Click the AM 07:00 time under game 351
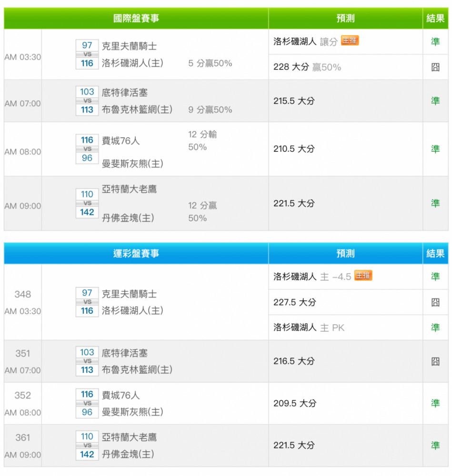The height and width of the screenshot is (476, 452). pos(23,370)
